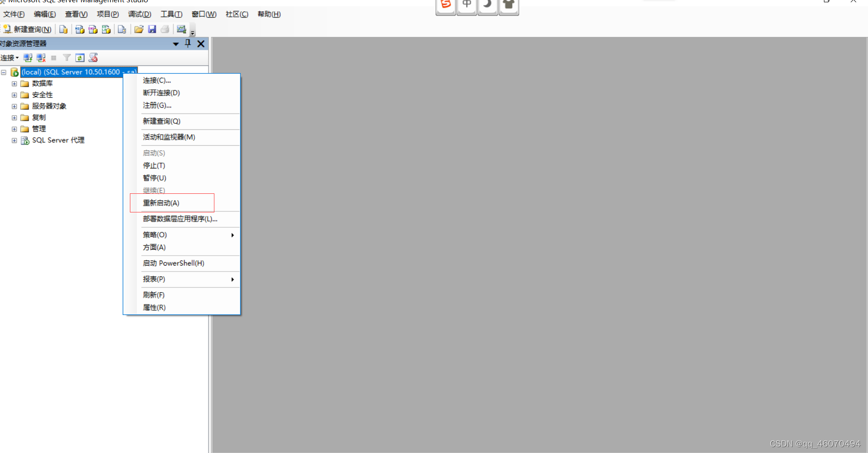
Task: Open the Object Explorer window position dropdown
Action: (x=176, y=44)
